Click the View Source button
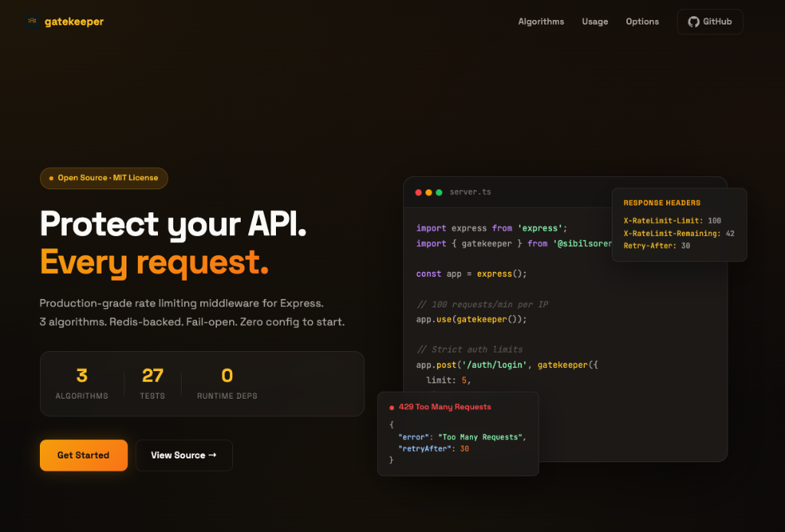This screenshot has width=785, height=532. pos(184,455)
